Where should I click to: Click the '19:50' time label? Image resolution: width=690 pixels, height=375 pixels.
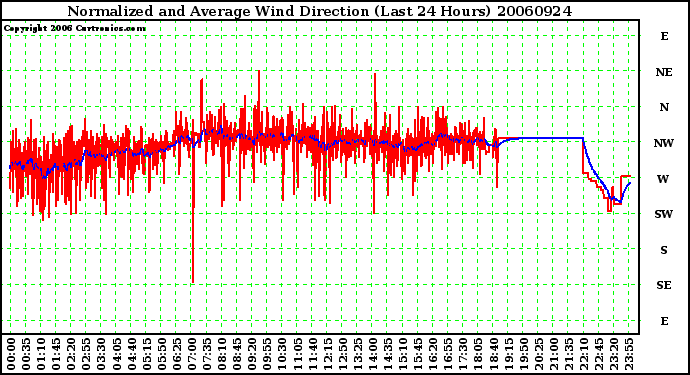[522, 354]
